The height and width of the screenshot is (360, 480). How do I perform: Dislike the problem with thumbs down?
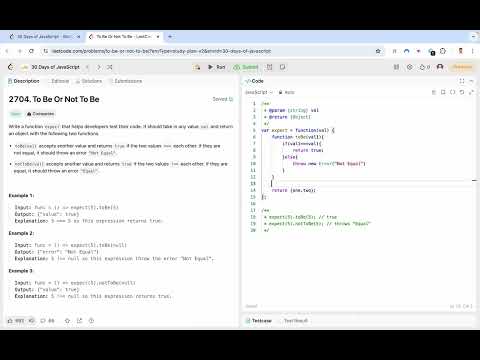pos(31,321)
